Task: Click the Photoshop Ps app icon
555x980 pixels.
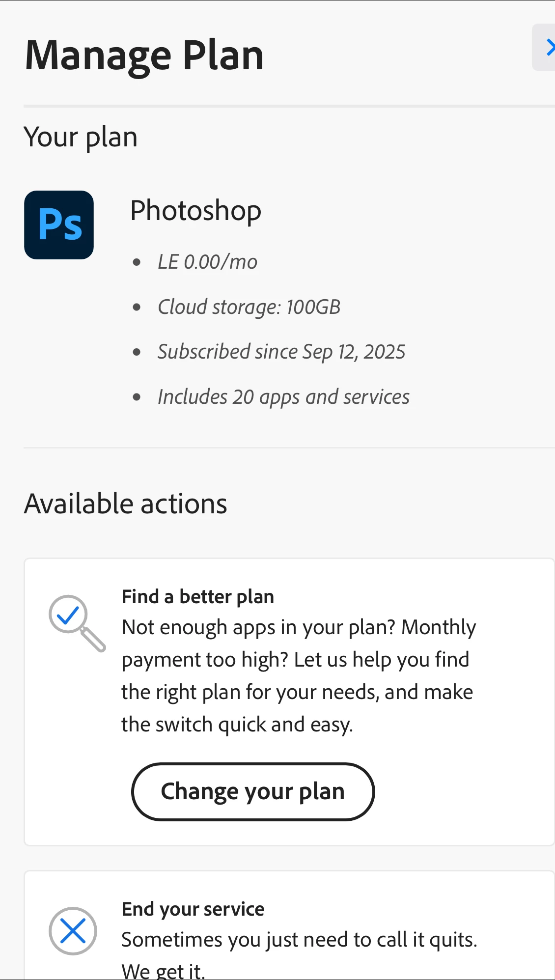Action: [x=59, y=225]
